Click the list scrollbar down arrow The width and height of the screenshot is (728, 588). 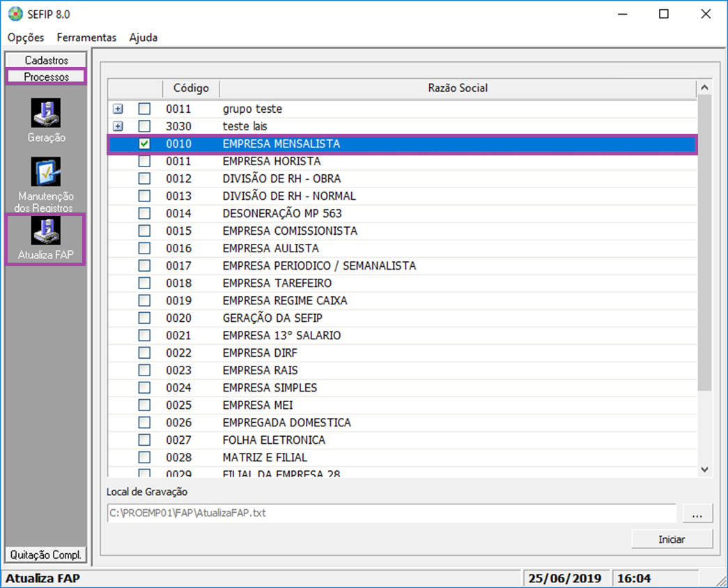tap(704, 470)
